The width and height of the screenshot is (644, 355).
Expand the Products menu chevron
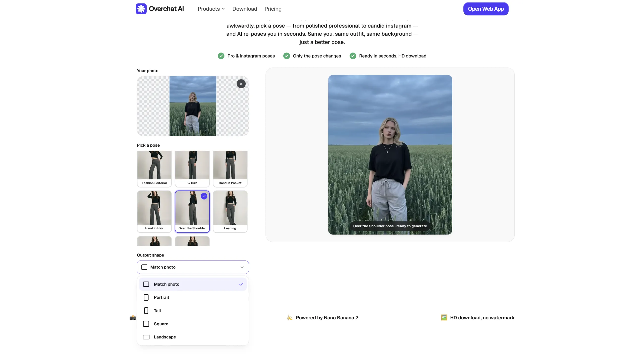(x=223, y=9)
